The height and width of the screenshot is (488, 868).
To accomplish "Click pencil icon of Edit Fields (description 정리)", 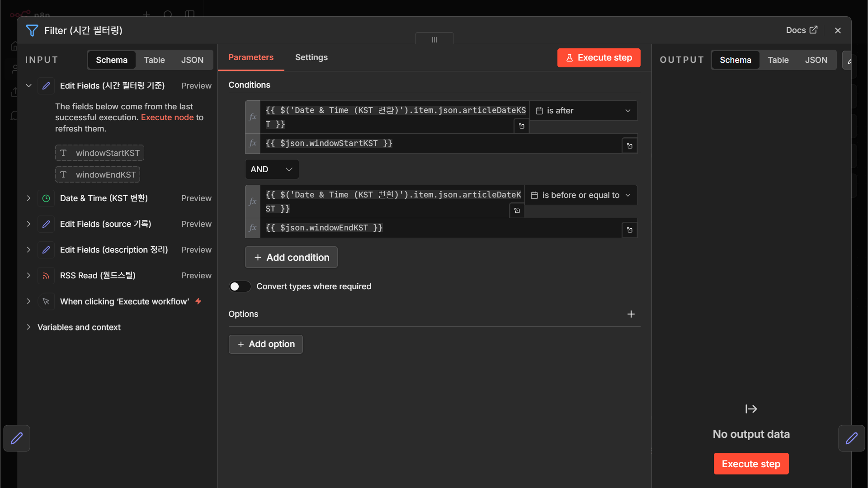I will click(46, 250).
